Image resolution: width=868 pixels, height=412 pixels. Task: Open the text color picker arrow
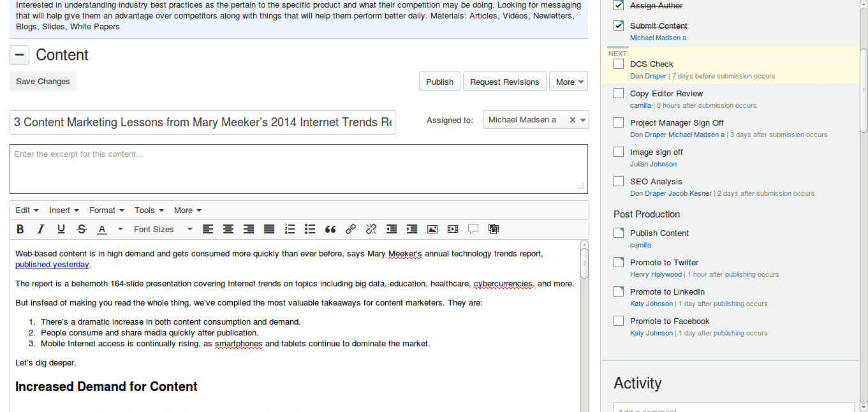coord(120,229)
